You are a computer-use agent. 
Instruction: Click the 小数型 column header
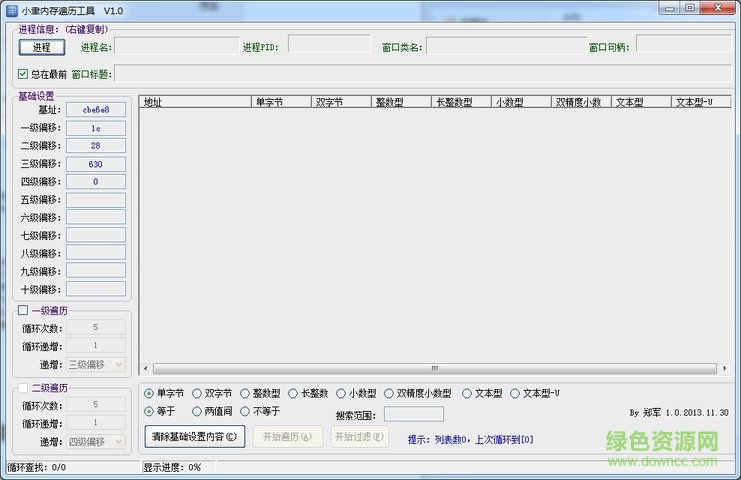(x=521, y=102)
